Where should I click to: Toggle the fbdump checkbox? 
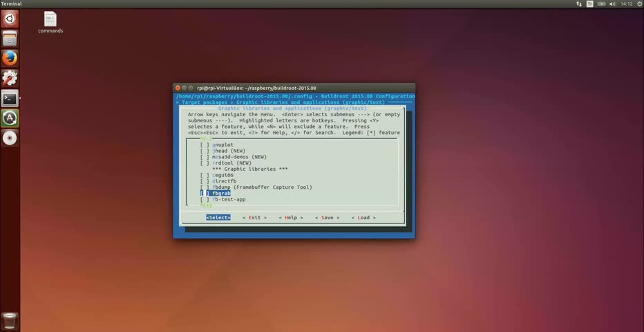(205, 187)
